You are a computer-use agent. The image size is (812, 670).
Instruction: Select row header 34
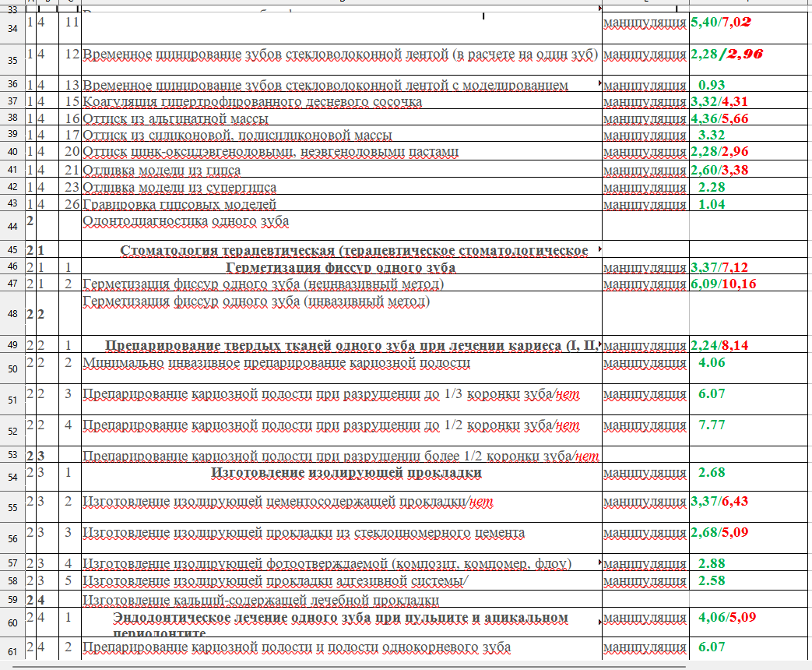tap(12, 30)
